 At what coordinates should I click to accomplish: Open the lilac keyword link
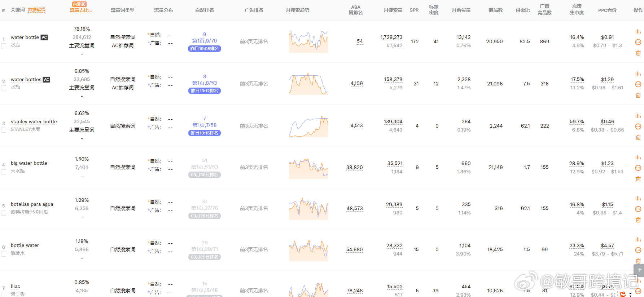[15, 287]
